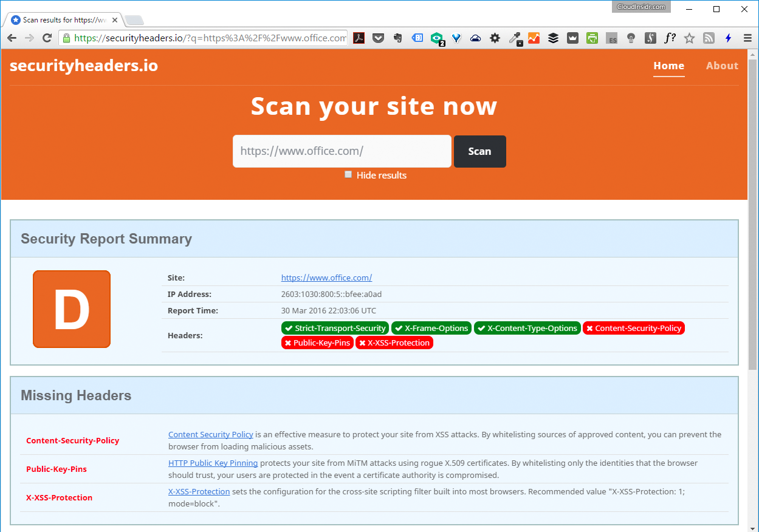Go to the About page
The width and height of the screenshot is (759, 532).
click(722, 66)
